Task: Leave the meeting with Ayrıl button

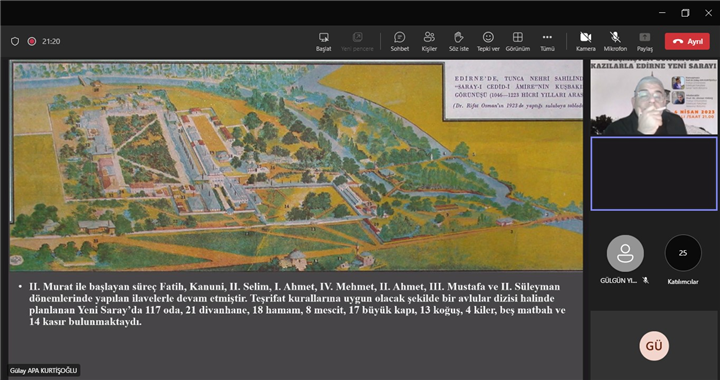Action: pyautogui.click(x=687, y=41)
